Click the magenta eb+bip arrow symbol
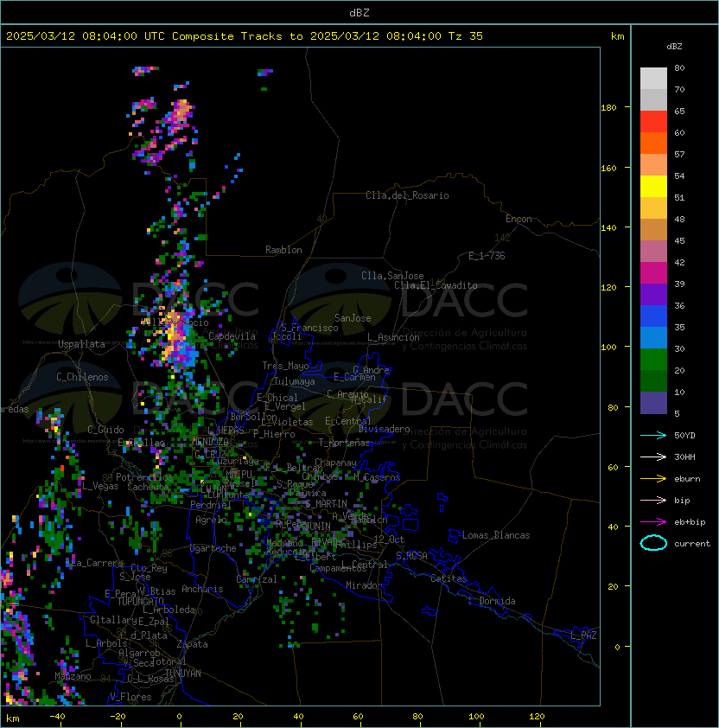Screen dimensions: 719x728 653,522
